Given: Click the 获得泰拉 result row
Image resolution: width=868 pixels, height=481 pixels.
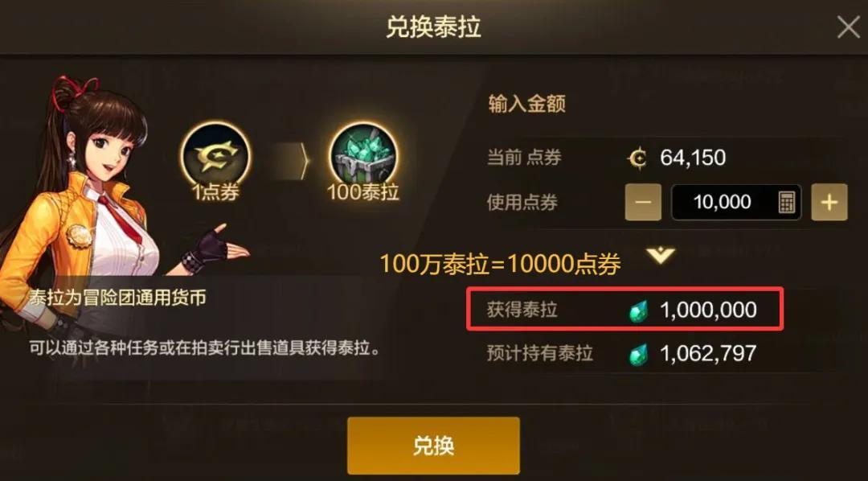Looking at the screenshot, I should click(625, 309).
